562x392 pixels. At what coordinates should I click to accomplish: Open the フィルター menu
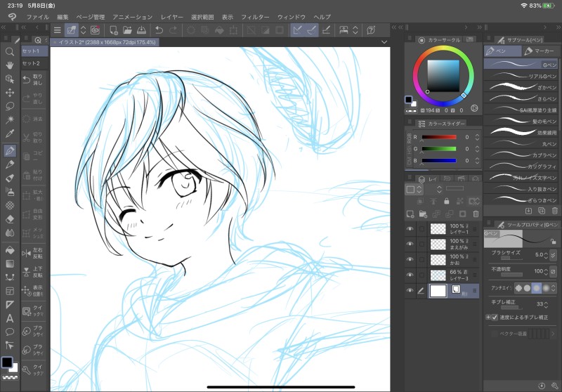pos(255,17)
